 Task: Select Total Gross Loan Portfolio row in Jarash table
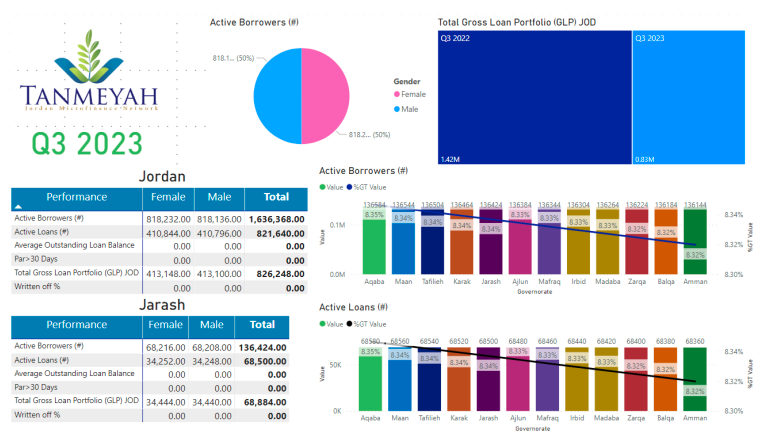[150, 401]
